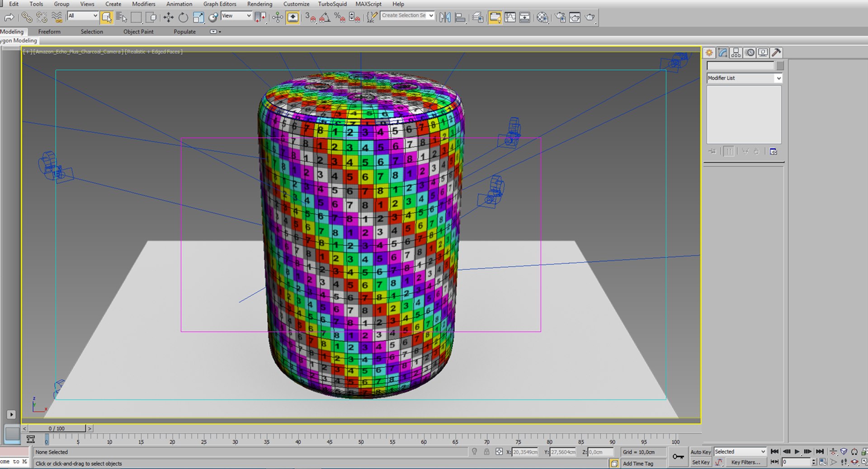Screen dimensions: 868x469
Task: Choose the Select and Move tool
Action: (168, 17)
